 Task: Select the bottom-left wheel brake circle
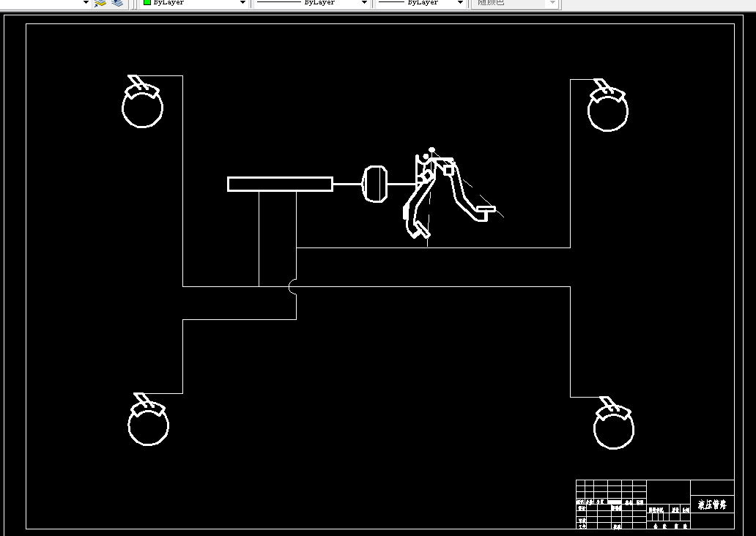(149, 425)
